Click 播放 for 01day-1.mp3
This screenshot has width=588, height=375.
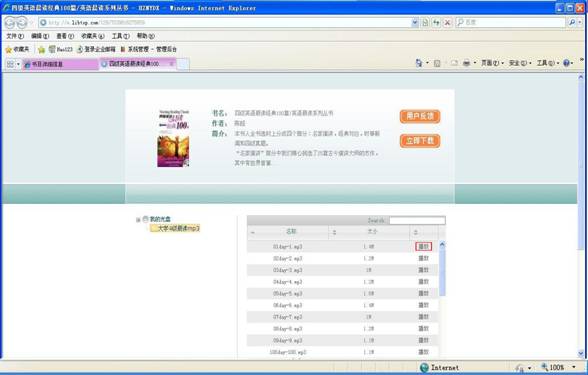(423, 246)
